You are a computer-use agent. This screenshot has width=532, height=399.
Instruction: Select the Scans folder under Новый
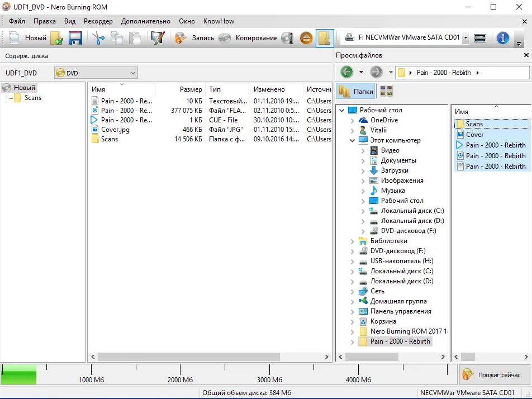pyautogui.click(x=33, y=98)
